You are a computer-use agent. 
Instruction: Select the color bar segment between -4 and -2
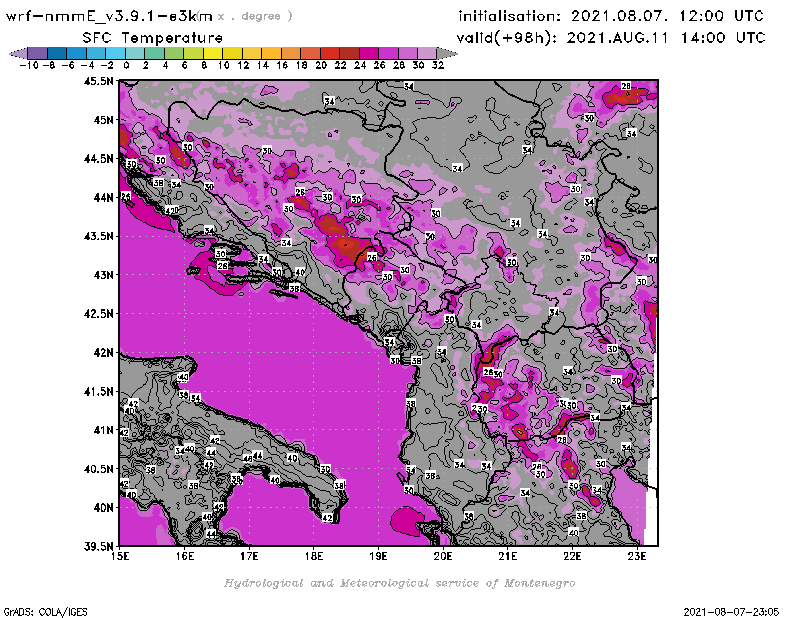pyautogui.click(x=96, y=53)
